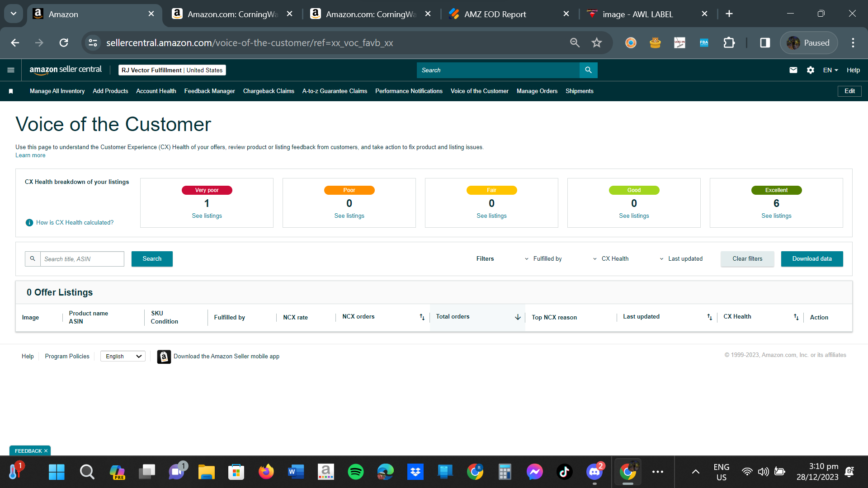868x488 pixels.
Task: Open the English language selector in footer
Action: click(x=123, y=357)
